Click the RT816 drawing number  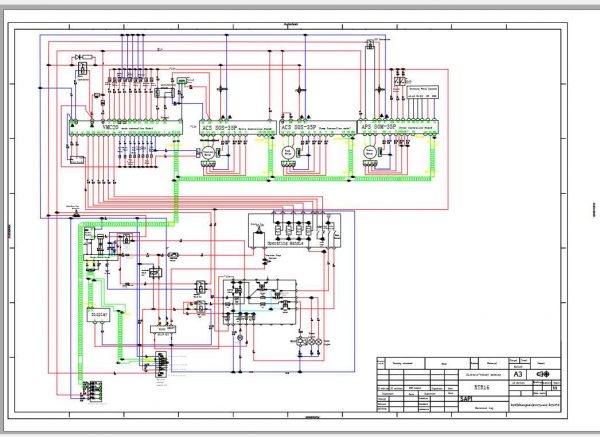(481, 387)
